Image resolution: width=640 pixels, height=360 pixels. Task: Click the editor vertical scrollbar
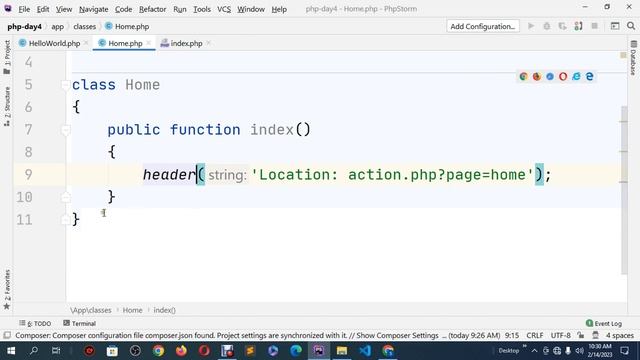point(624,190)
